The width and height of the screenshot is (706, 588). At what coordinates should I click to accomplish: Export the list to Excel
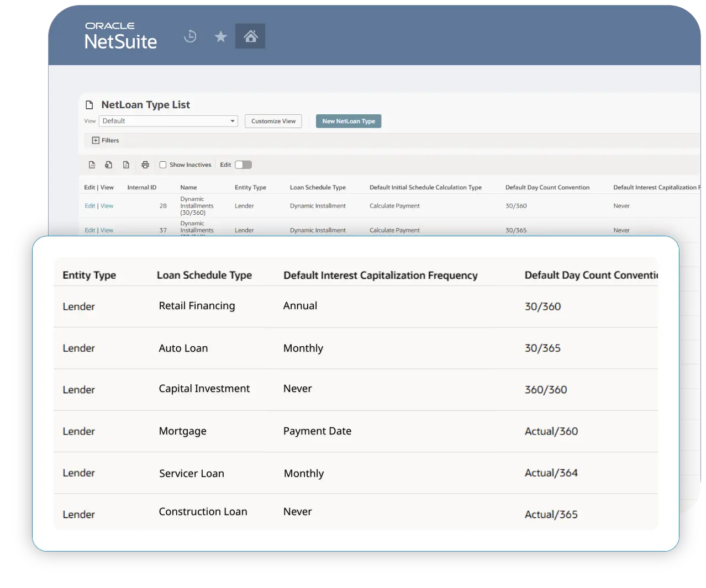point(109,165)
